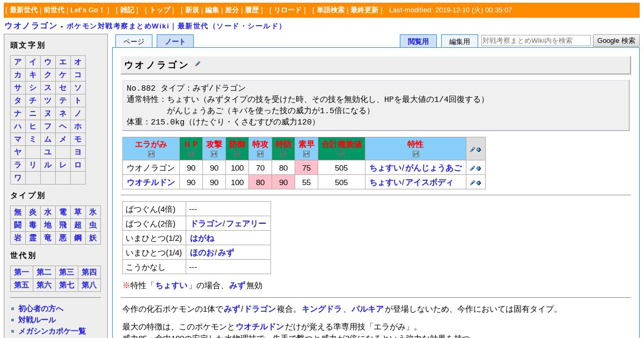The image size is (644, 338).
Task: Select ワ in the 頭文字別 index
Action: pyautogui.click(x=18, y=178)
